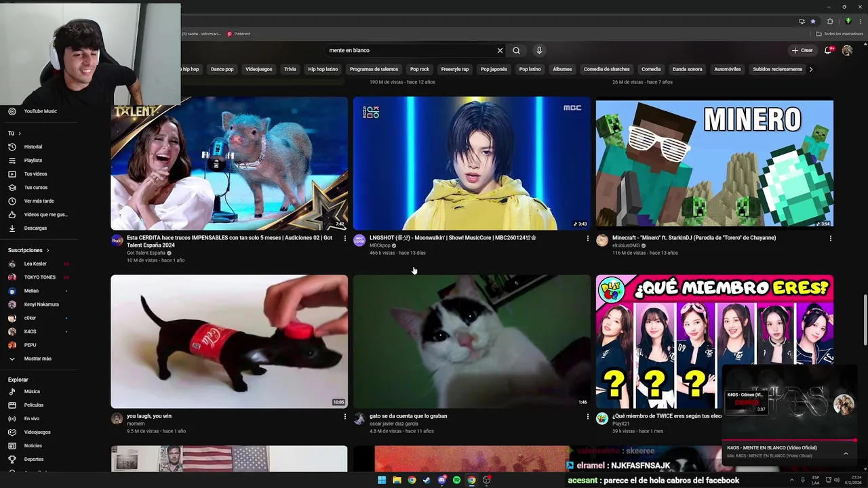Select the Hip hop latino chip
Image resolution: width=868 pixels, height=488 pixels.
(323, 69)
